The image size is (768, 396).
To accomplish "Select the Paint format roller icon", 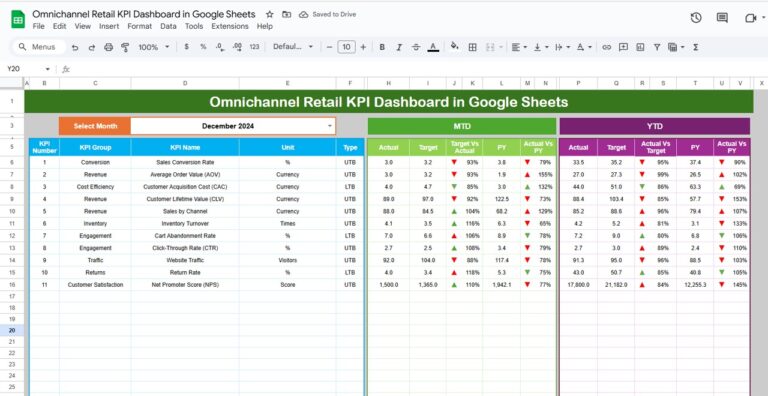I will [125, 47].
